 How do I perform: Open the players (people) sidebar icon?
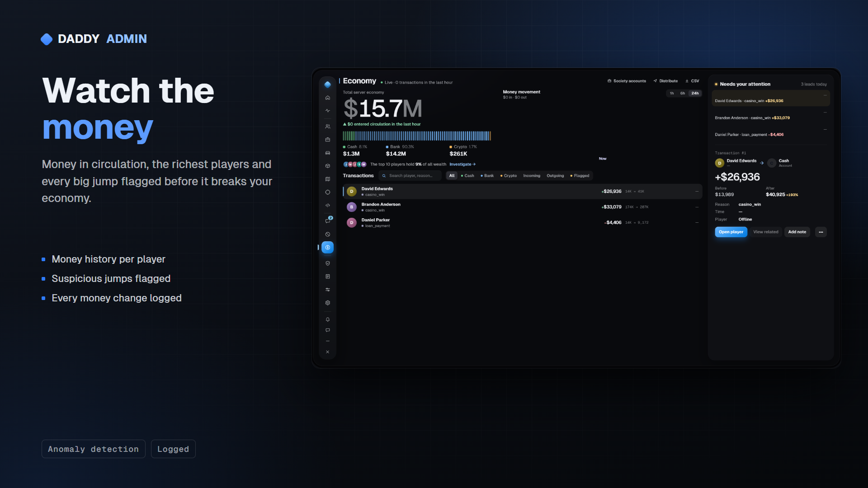[x=328, y=127]
